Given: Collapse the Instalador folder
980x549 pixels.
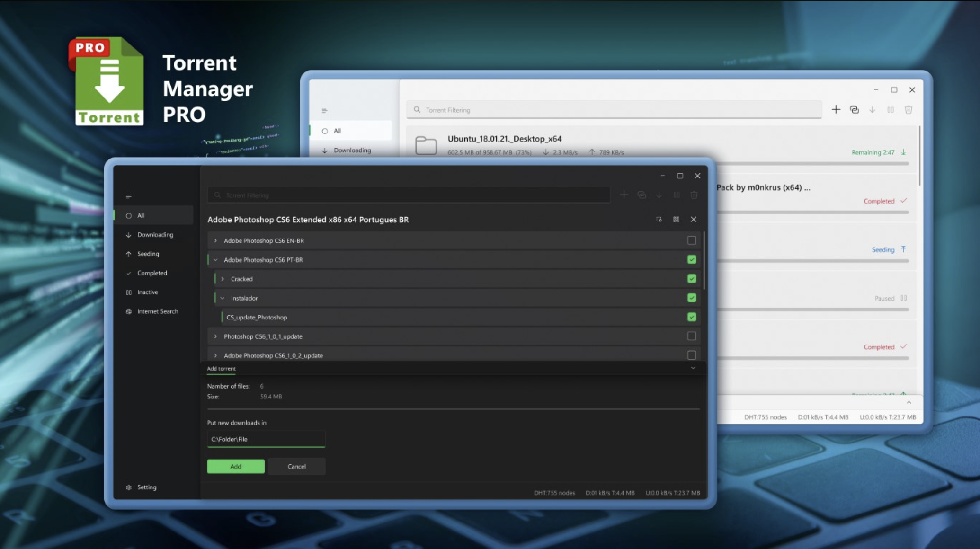Looking at the screenshot, I should pos(223,298).
